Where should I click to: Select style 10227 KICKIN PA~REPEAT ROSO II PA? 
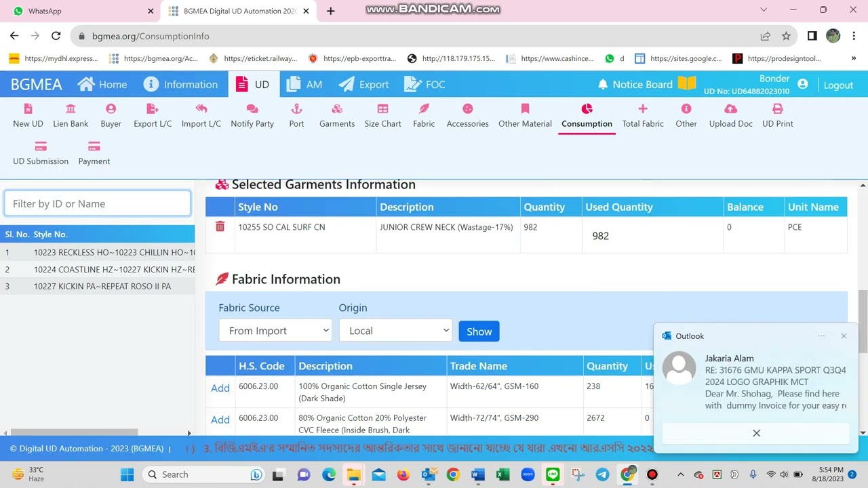click(x=98, y=286)
